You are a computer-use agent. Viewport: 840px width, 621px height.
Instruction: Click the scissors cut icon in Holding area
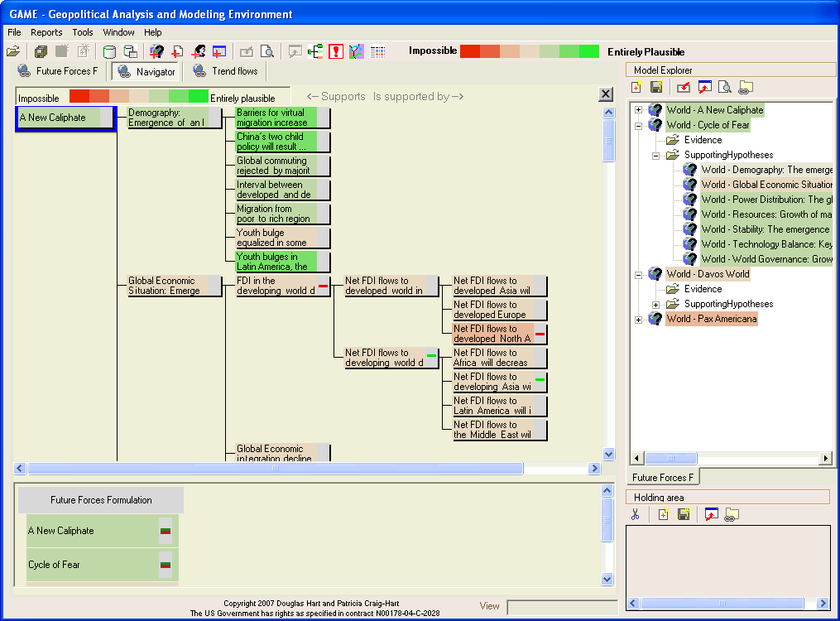coord(636,514)
